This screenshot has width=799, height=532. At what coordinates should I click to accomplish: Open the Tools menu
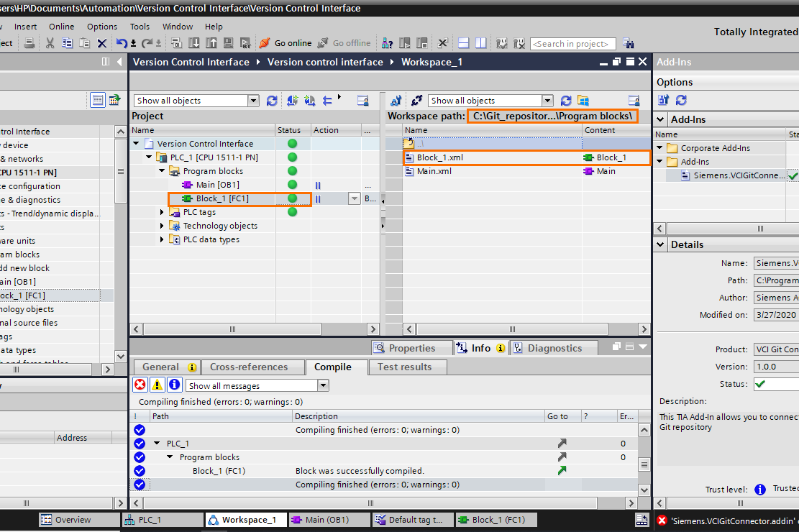pos(140,27)
